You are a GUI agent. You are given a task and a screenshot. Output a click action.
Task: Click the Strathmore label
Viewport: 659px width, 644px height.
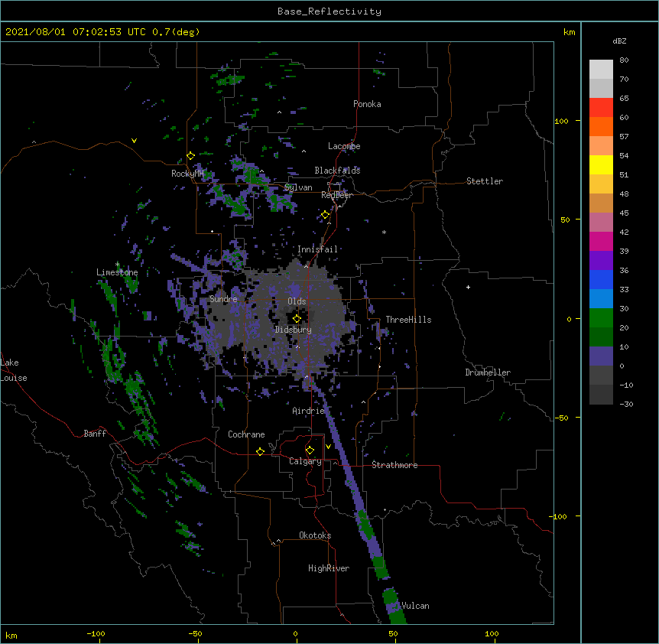[394, 465]
